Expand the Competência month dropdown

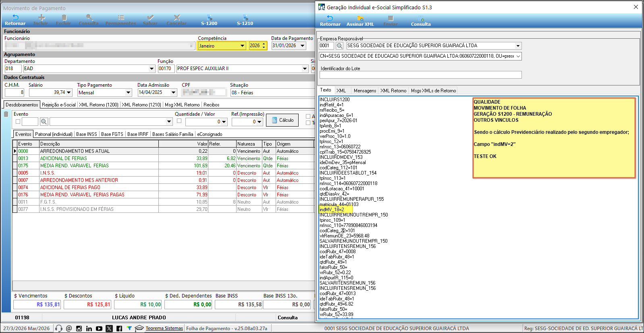[x=242, y=46]
